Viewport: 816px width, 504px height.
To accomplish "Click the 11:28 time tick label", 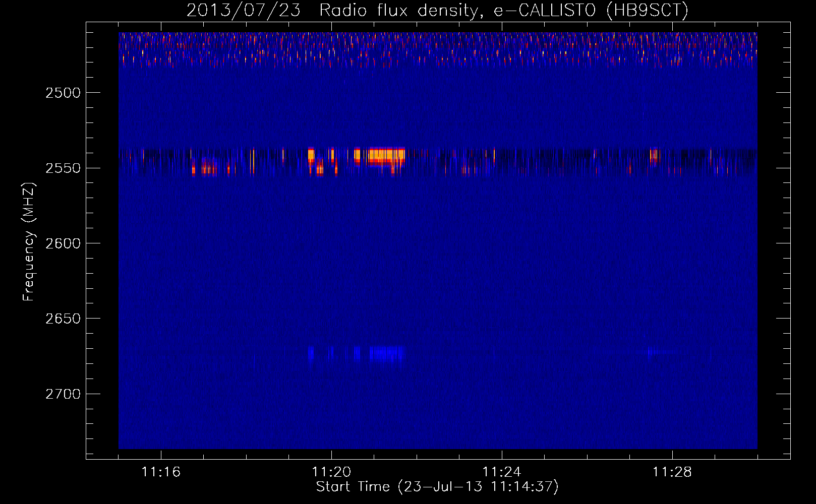I will (x=672, y=472).
